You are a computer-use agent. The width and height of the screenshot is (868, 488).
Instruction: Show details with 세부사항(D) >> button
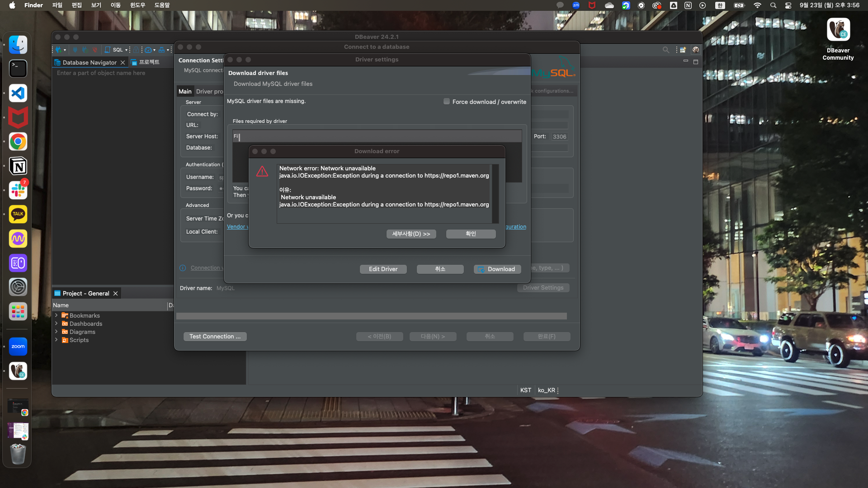(411, 234)
